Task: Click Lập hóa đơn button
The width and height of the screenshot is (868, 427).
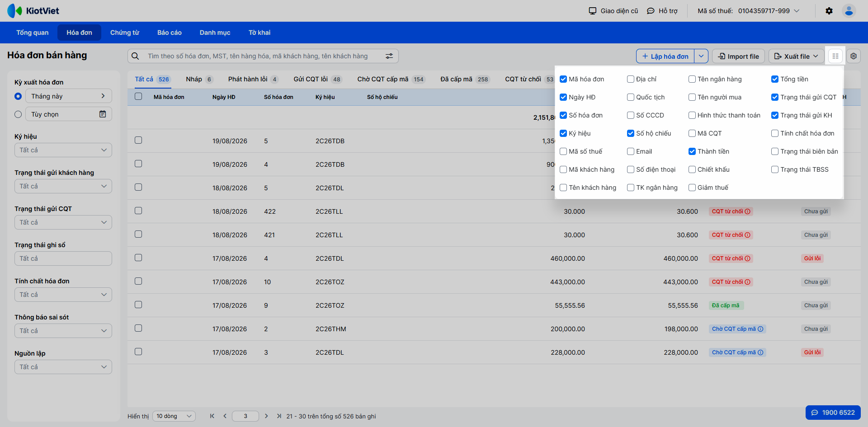Action: coord(665,56)
